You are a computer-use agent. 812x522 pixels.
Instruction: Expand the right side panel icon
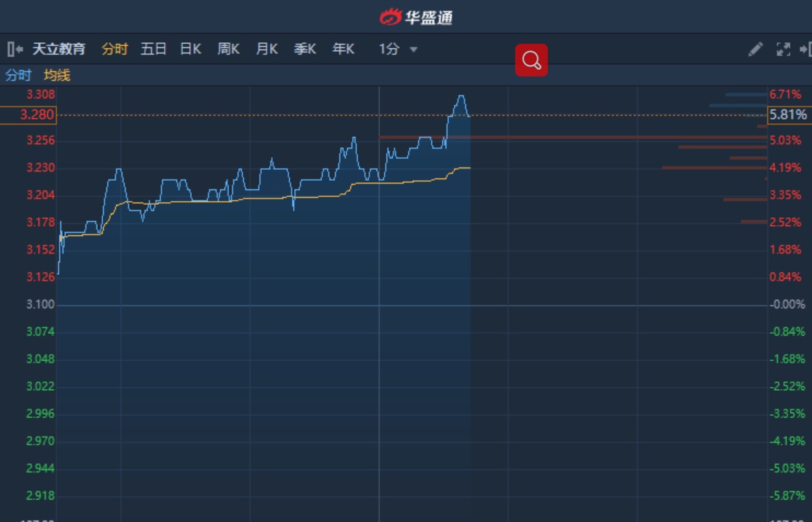(x=805, y=49)
